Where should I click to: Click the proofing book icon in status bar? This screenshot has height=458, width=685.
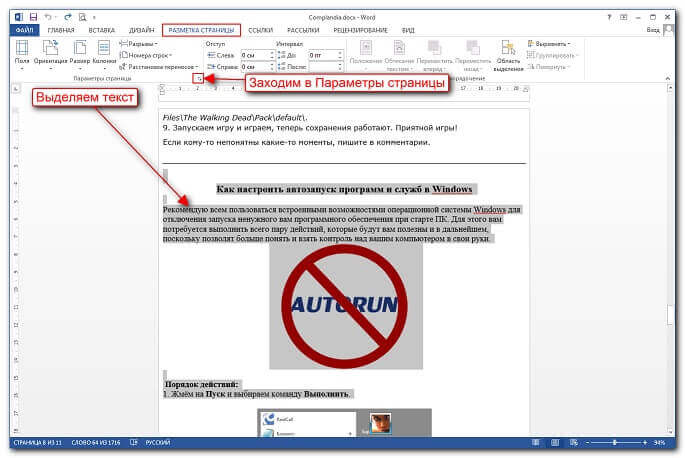pyautogui.click(x=134, y=443)
